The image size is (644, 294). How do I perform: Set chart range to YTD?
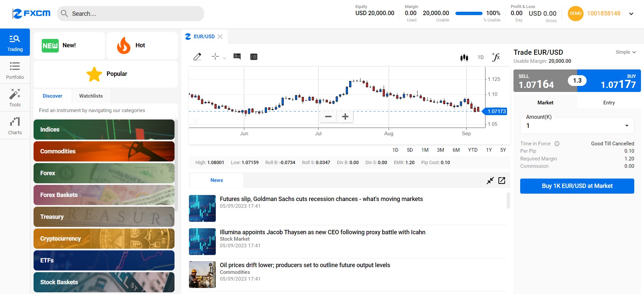pos(473,150)
